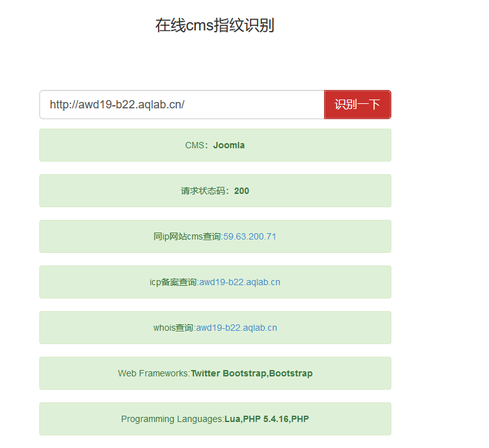This screenshot has height=448, width=489.
Task: Open the icp备案查询 awd19-b22.aqlab.cn link
Action: (240, 282)
